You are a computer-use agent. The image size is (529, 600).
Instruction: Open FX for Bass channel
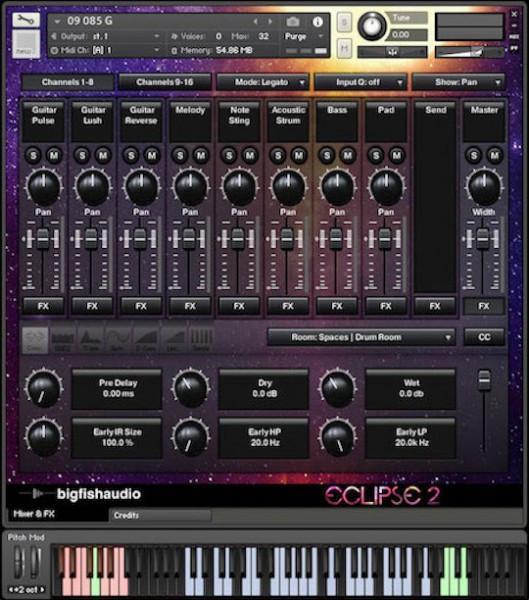point(337,306)
